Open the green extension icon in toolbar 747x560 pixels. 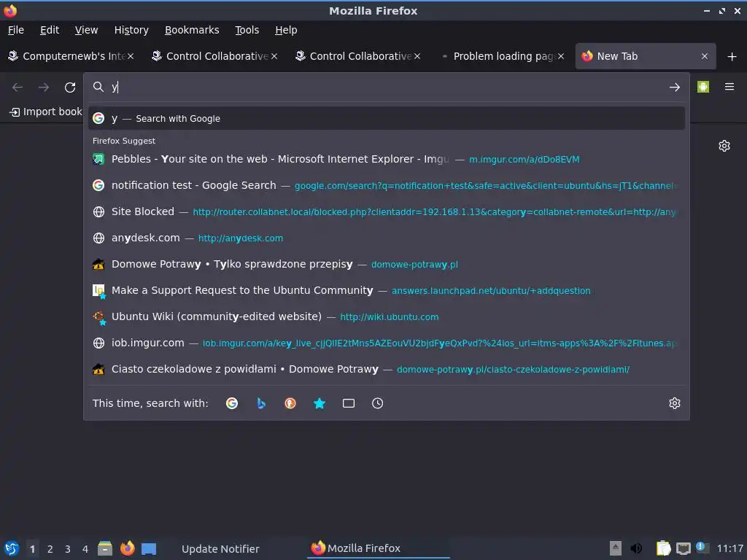pos(703,87)
